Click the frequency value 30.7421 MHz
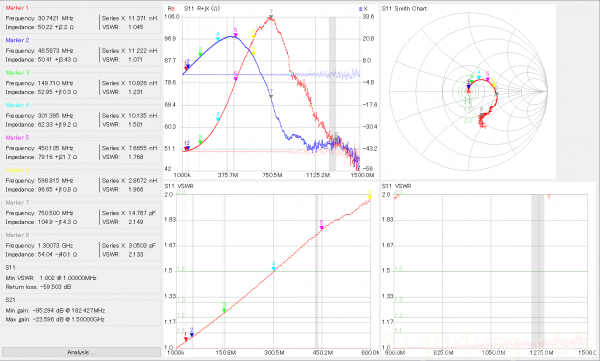The height and width of the screenshot is (361, 600). click(x=55, y=18)
